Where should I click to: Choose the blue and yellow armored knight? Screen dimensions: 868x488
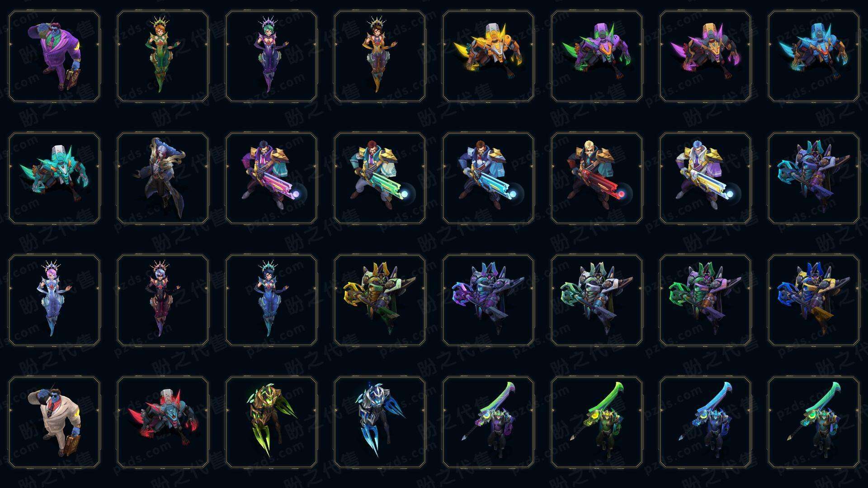pyautogui.click(x=813, y=300)
